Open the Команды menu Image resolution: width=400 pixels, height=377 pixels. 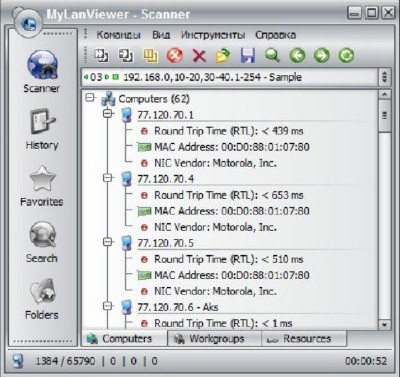118,35
